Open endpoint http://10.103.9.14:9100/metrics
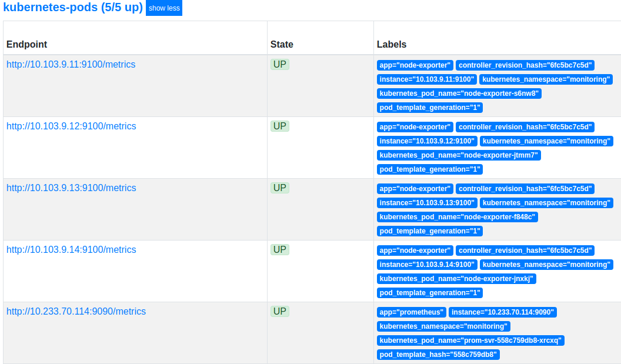This screenshot has width=621, height=364. [71, 249]
